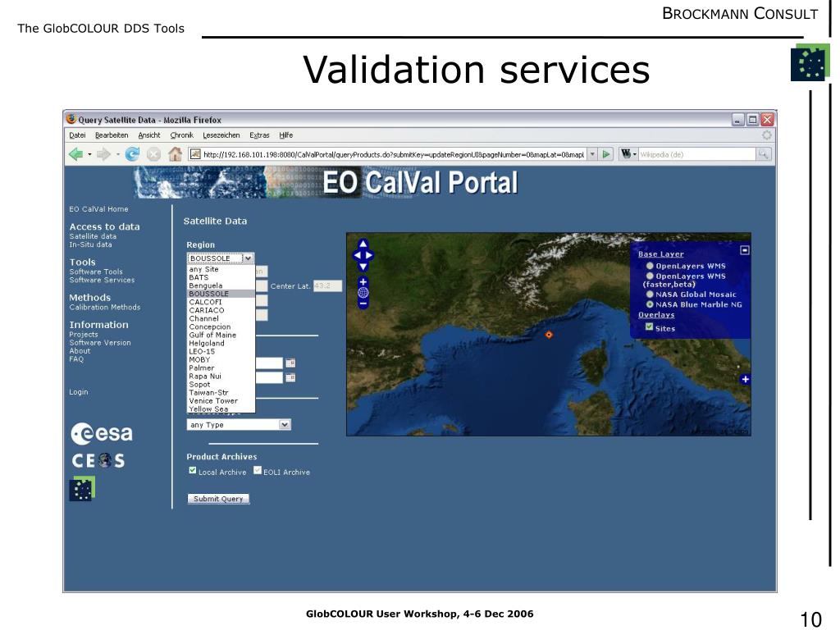Click the Brockmann Consult logo in sidebar
The height and width of the screenshot is (630, 840).
(x=82, y=488)
